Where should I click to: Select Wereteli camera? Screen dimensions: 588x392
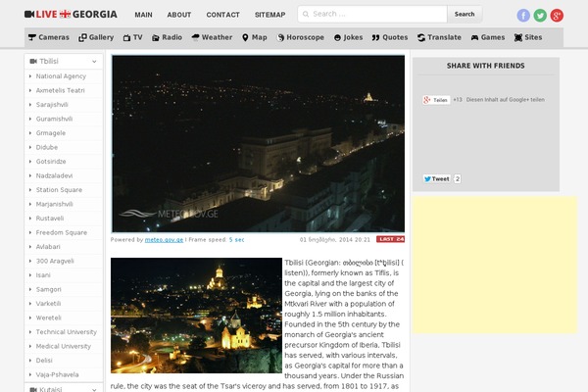click(x=48, y=318)
